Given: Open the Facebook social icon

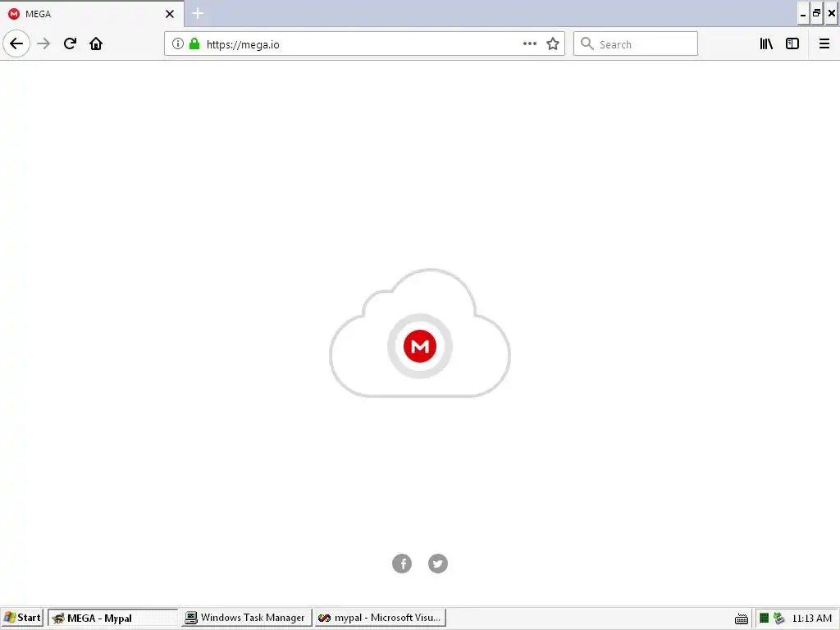Looking at the screenshot, I should tap(402, 564).
